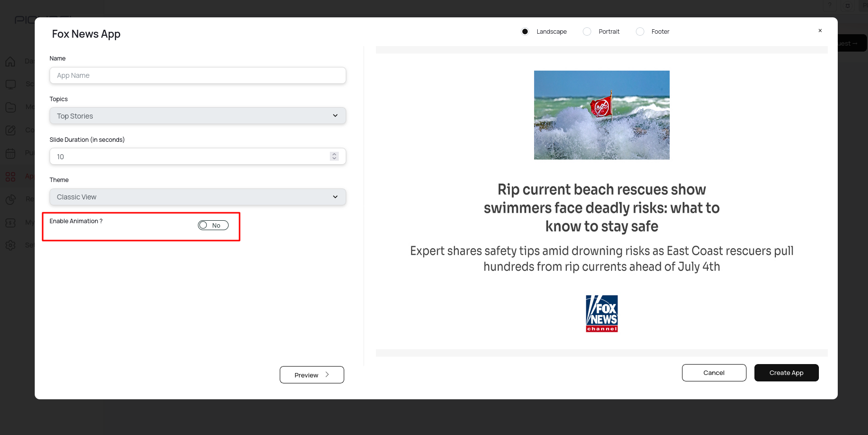Click the Preview button
868x435 pixels.
click(311, 375)
